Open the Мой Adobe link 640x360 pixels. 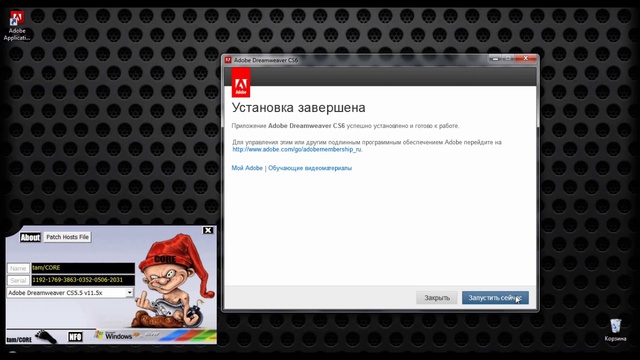point(247,168)
